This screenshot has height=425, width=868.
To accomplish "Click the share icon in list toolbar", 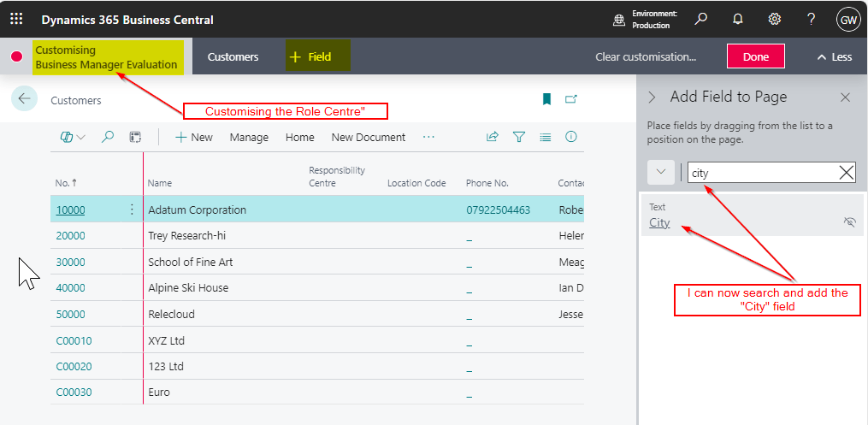I will click(493, 137).
